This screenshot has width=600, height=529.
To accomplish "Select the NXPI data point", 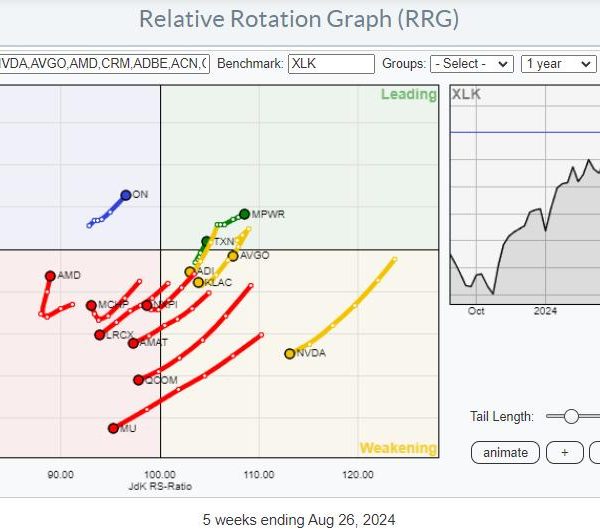I will pyautogui.click(x=147, y=305).
